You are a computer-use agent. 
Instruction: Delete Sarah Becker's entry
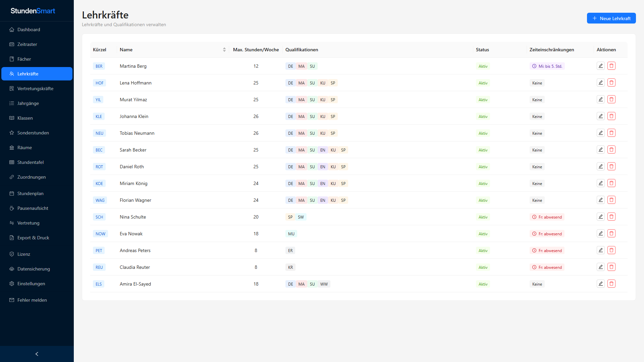[x=611, y=150]
